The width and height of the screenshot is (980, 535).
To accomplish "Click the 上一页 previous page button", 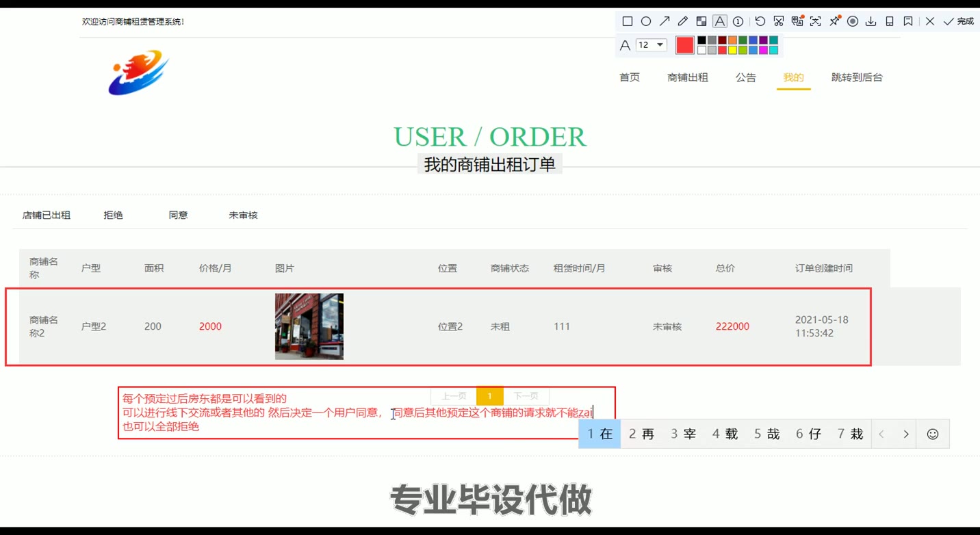I will click(x=454, y=395).
